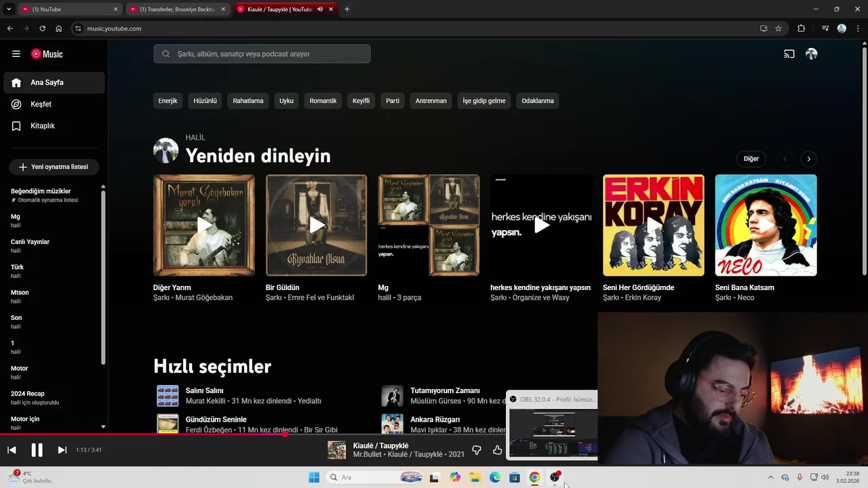The width and height of the screenshot is (868, 488).
Task: Go back in Chrome browser
Action: tap(10, 28)
